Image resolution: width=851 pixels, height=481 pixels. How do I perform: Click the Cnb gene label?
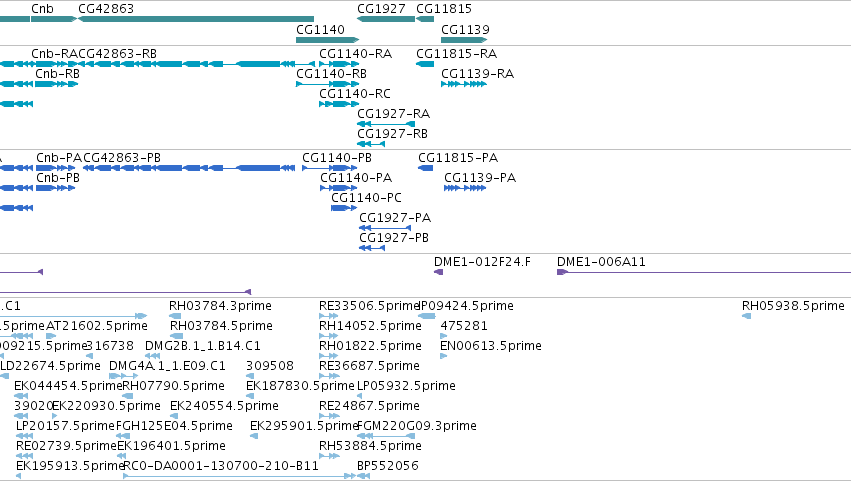click(42, 9)
